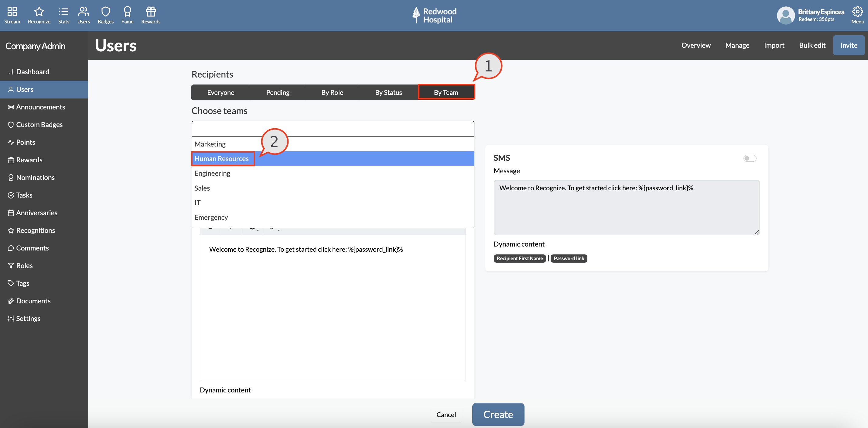868x428 pixels.
Task: Select the By Status tab
Action: pos(388,92)
